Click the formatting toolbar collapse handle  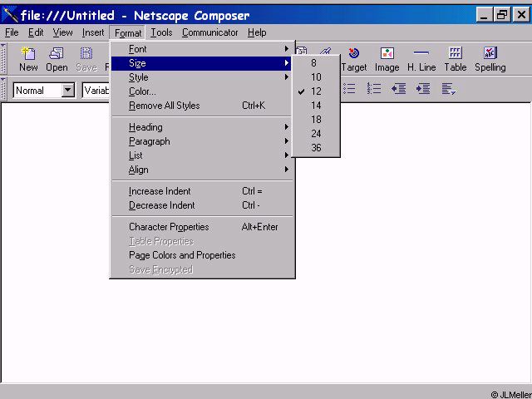click(3, 88)
